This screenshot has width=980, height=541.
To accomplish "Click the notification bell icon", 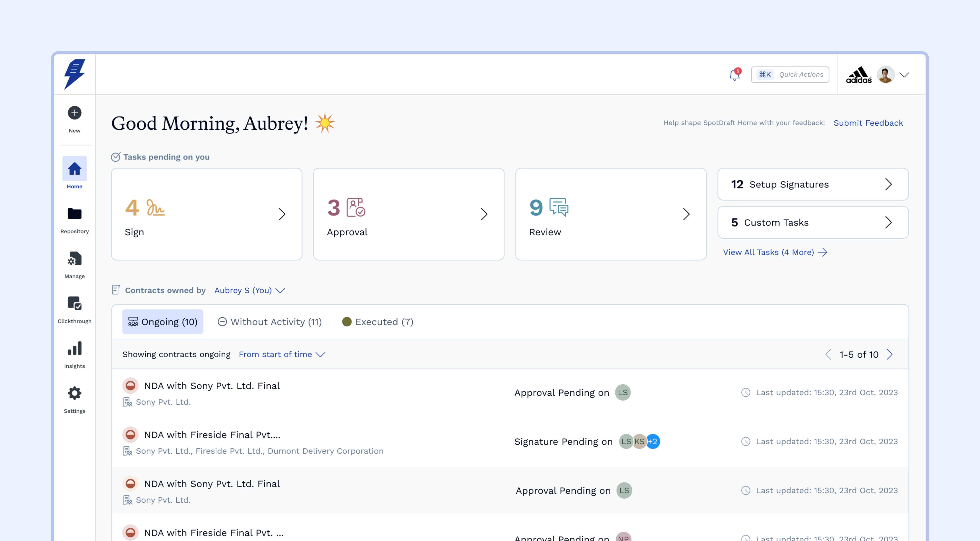I will coord(734,75).
